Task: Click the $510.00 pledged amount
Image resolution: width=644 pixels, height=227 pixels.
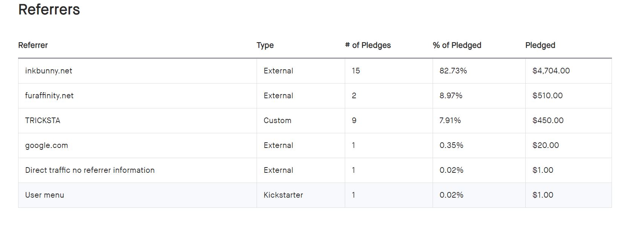Action: (x=547, y=96)
